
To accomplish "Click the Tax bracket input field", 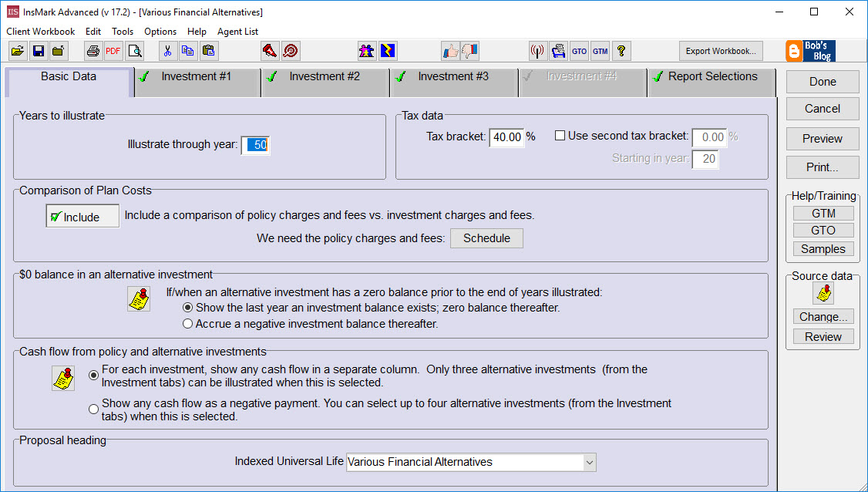I will point(506,138).
